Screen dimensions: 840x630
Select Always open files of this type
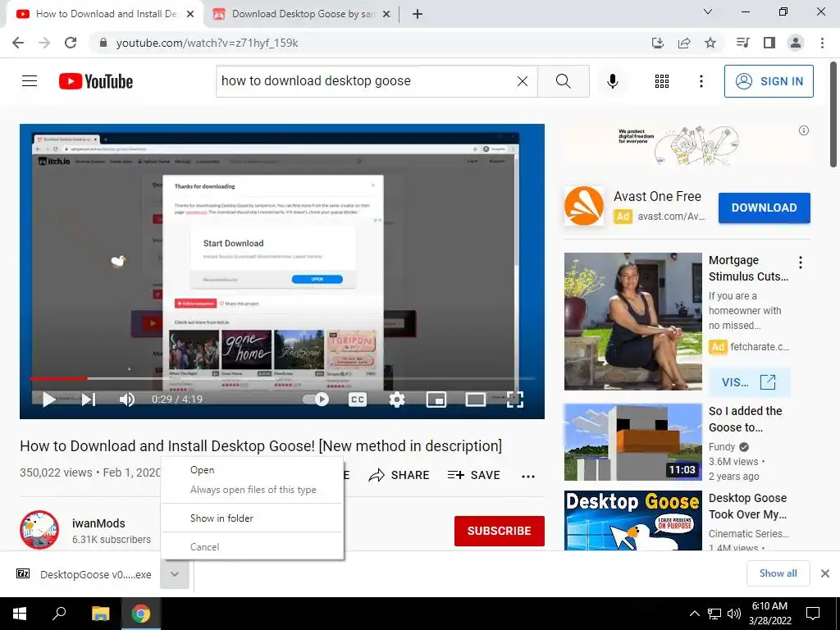click(253, 490)
